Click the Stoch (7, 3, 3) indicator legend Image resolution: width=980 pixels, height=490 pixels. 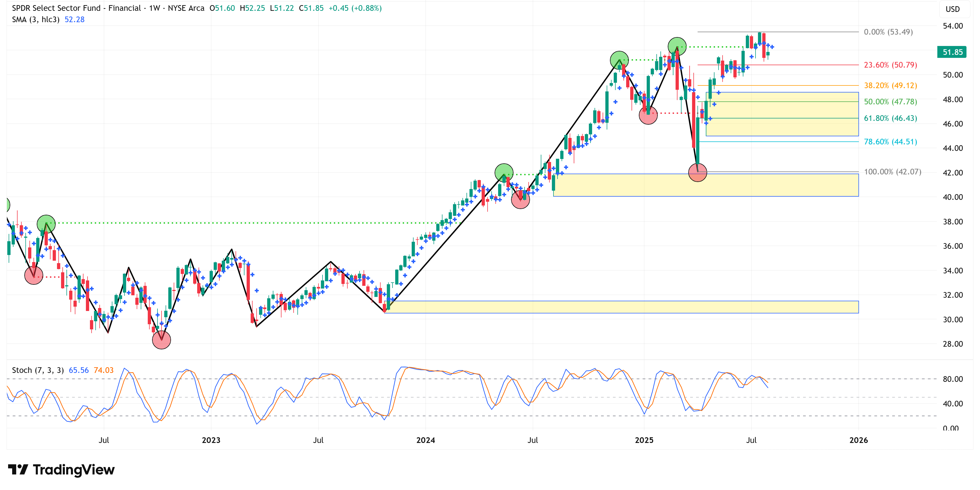(38, 370)
